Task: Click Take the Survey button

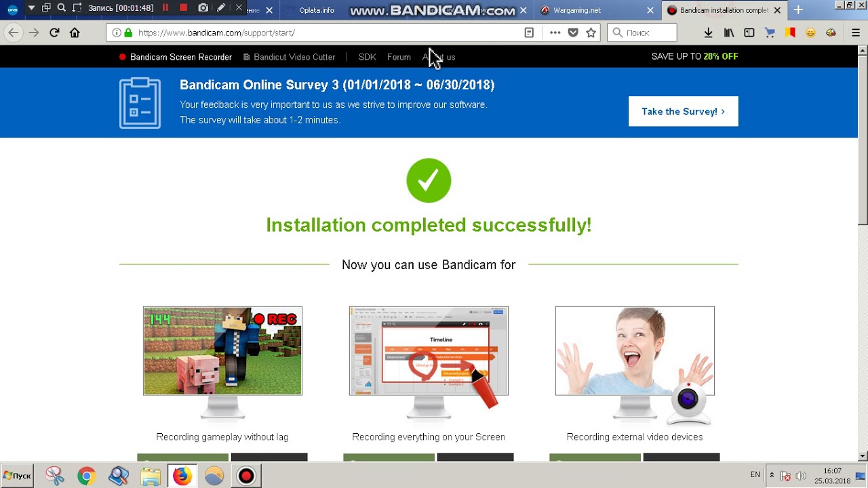Action: coord(683,111)
